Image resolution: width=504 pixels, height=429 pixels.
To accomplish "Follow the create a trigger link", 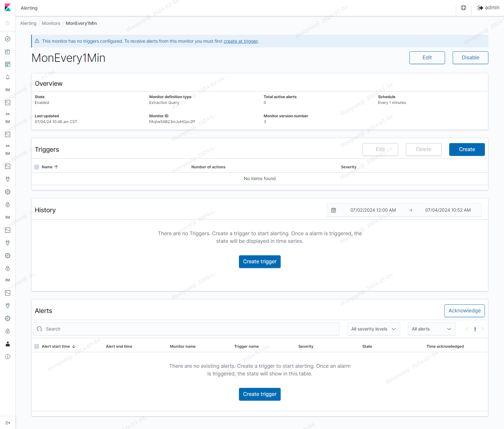I will pyautogui.click(x=241, y=41).
